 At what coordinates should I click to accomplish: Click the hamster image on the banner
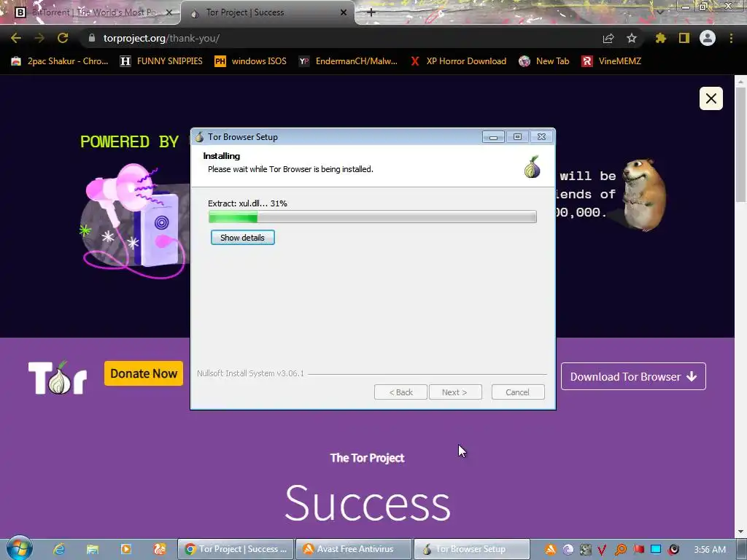[643, 195]
